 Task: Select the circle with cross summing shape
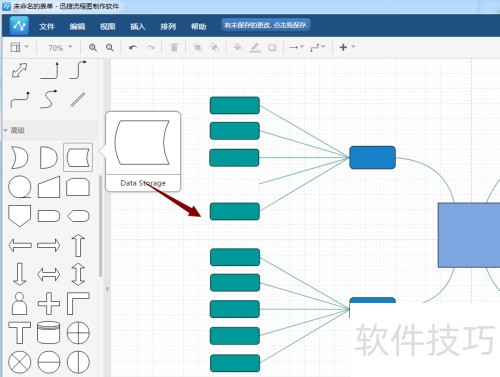[x=78, y=333]
